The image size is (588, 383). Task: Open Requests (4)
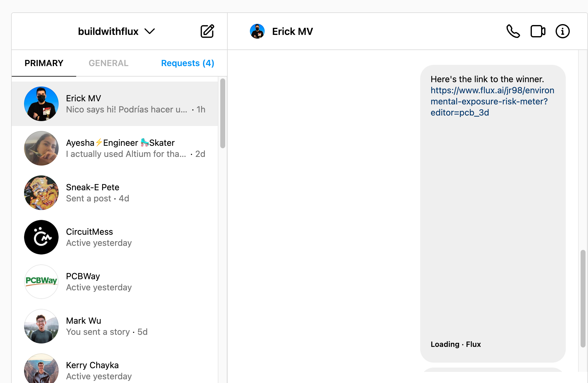(188, 63)
